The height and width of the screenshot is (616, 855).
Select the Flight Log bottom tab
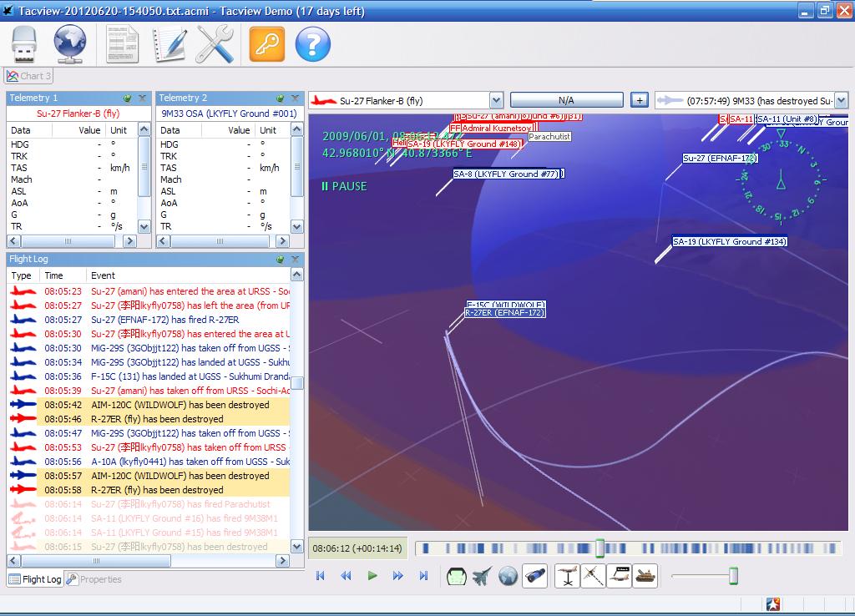35,579
